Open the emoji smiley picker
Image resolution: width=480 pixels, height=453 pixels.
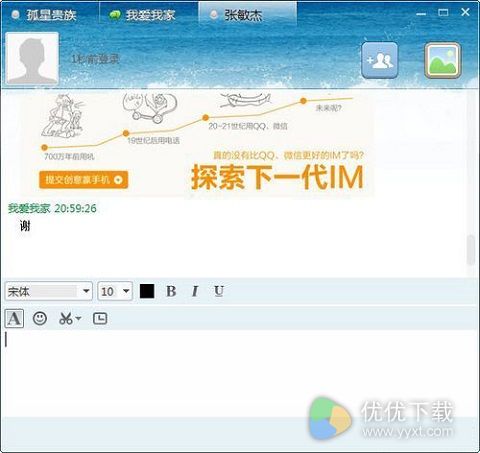coord(40,319)
